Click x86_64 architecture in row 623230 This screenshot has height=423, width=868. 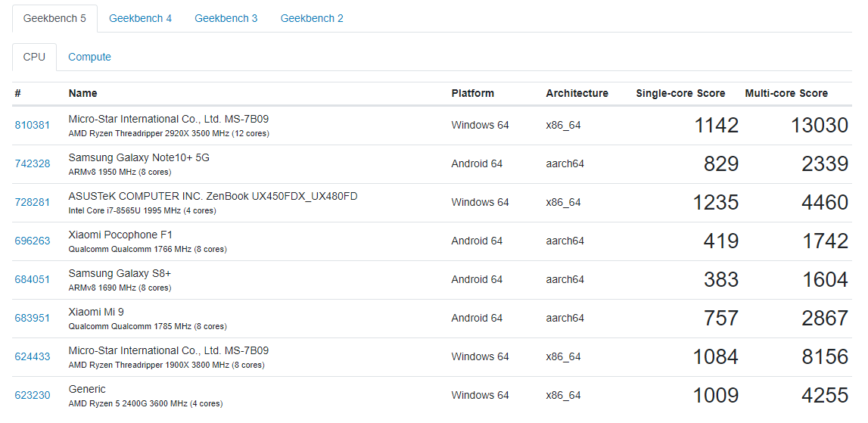click(x=564, y=395)
